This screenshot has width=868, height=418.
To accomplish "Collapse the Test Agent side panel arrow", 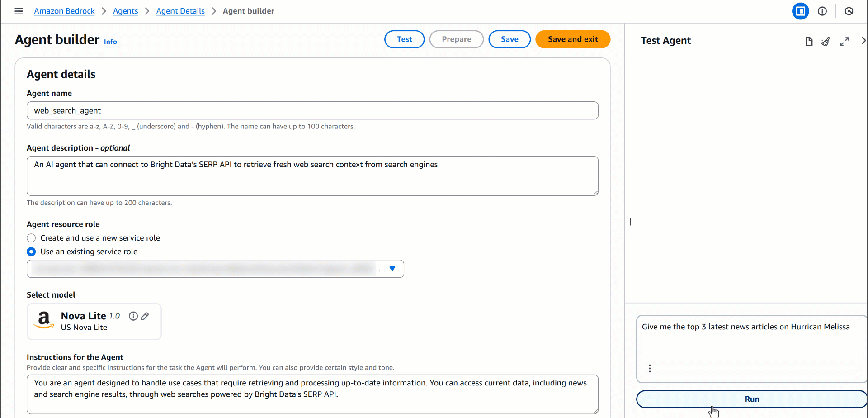I will [863, 41].
